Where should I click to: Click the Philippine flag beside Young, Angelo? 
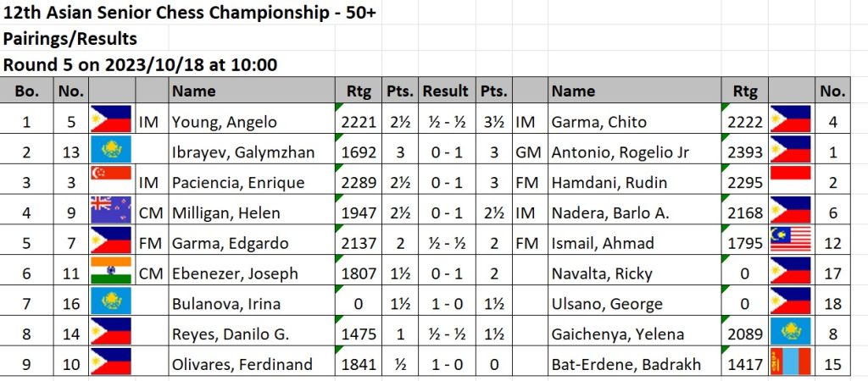coord(110,121)
